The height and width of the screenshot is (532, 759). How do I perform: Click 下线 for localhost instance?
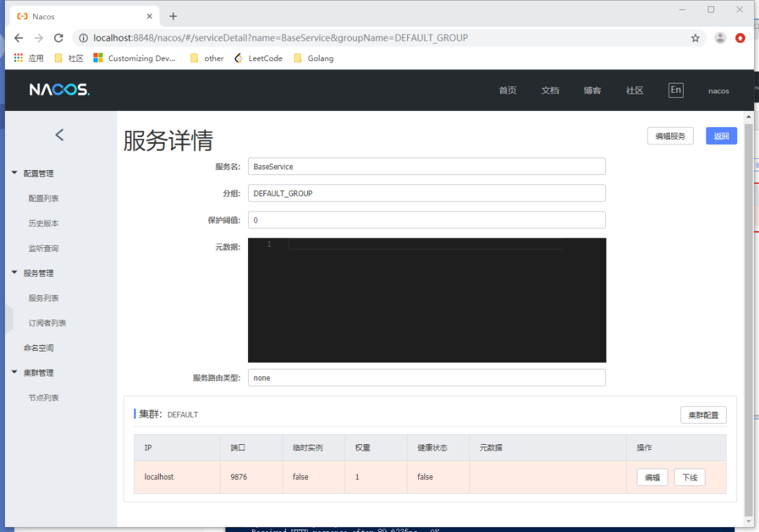tap(690, 477)
